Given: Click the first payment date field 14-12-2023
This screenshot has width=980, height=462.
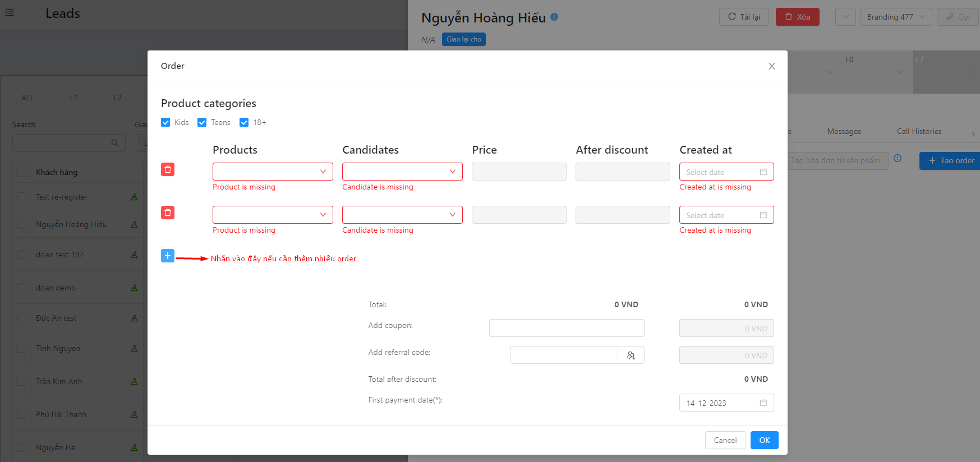Looking at the screenshot, I should [x=726, y=403].
